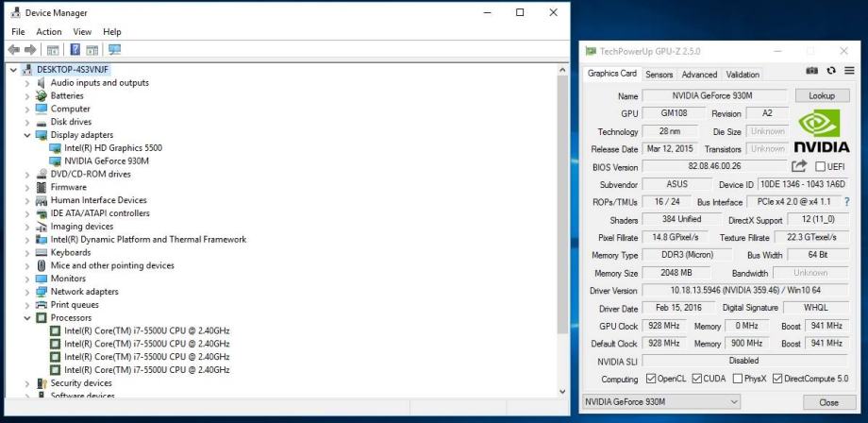868x423 pixels.
Task: Toggle the DirectCompute 5.0 checkbox
Action: [777, 379]
